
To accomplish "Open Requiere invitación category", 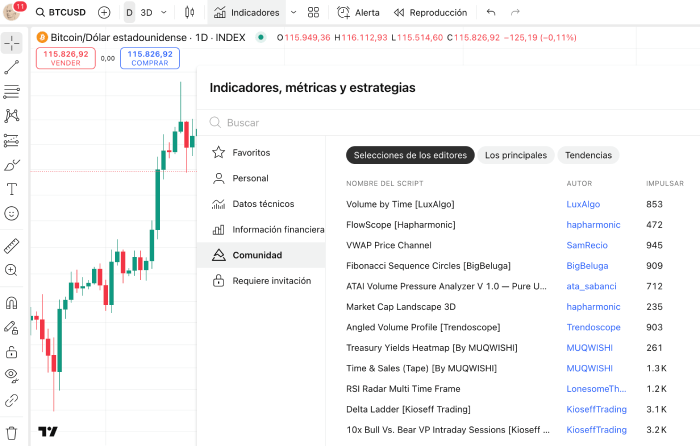I will click(x=261, y=281).
